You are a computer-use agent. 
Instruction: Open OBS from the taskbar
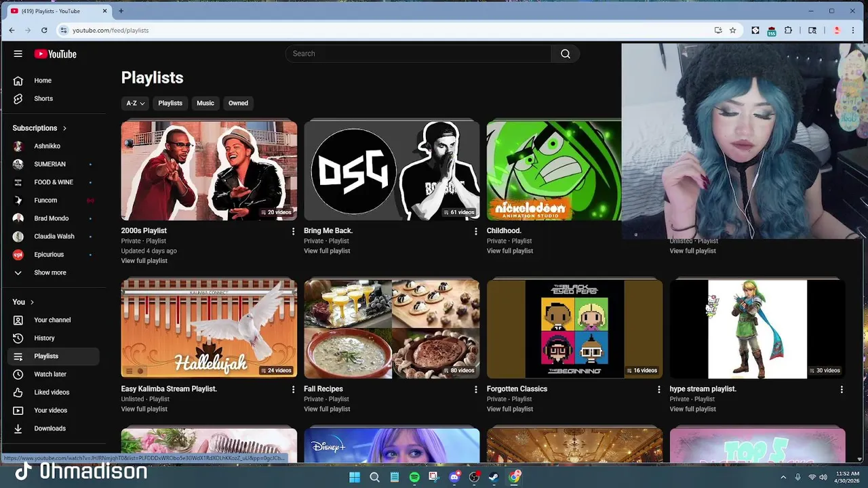pos(474,477)
